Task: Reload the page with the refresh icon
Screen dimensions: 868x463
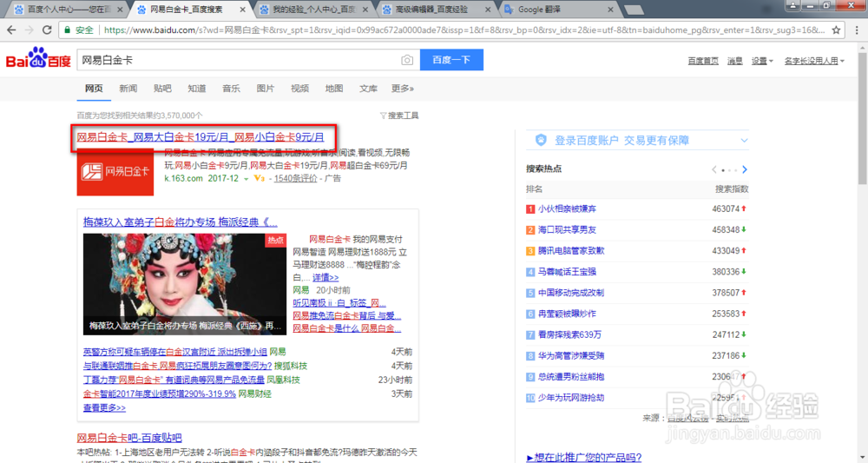Action: pos(47,30)
